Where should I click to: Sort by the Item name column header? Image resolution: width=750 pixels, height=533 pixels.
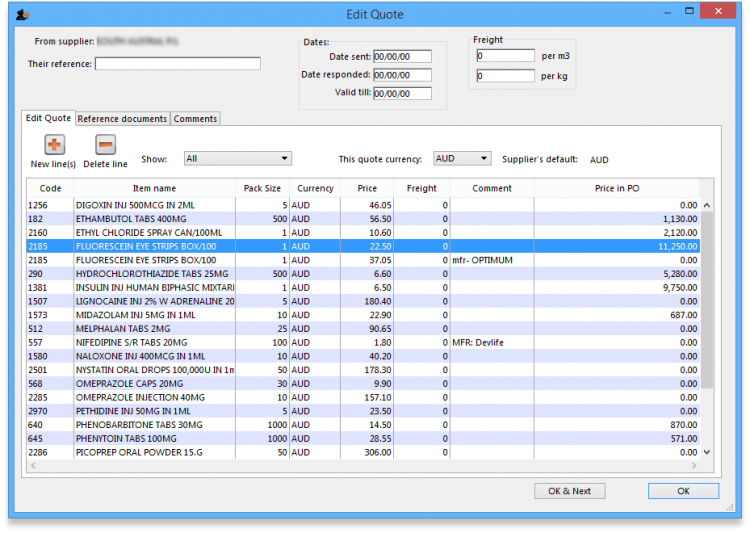(154, 188)
